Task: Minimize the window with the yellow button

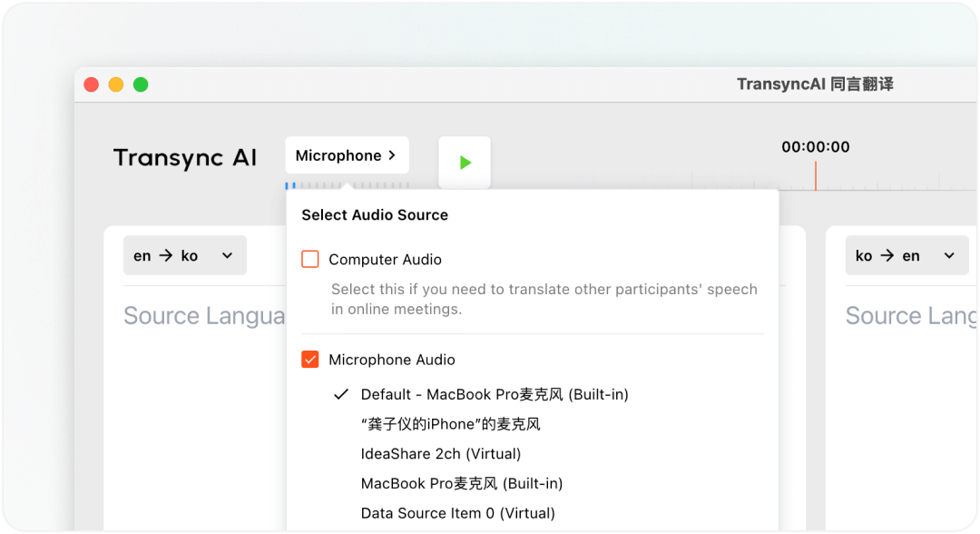Action: click(x=115, y=84)
